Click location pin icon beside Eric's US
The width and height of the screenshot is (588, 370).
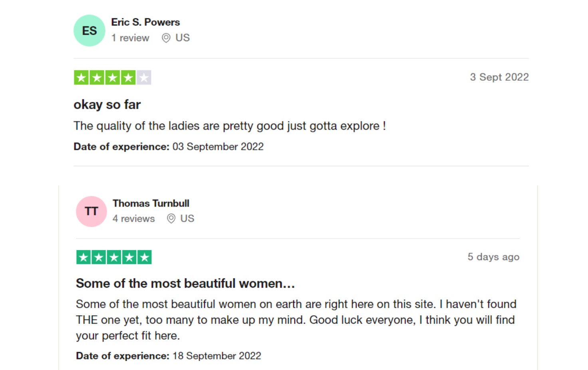166,38
